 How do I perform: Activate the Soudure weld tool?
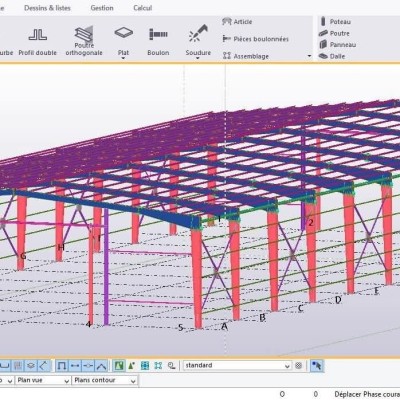[x=198, y=39]
